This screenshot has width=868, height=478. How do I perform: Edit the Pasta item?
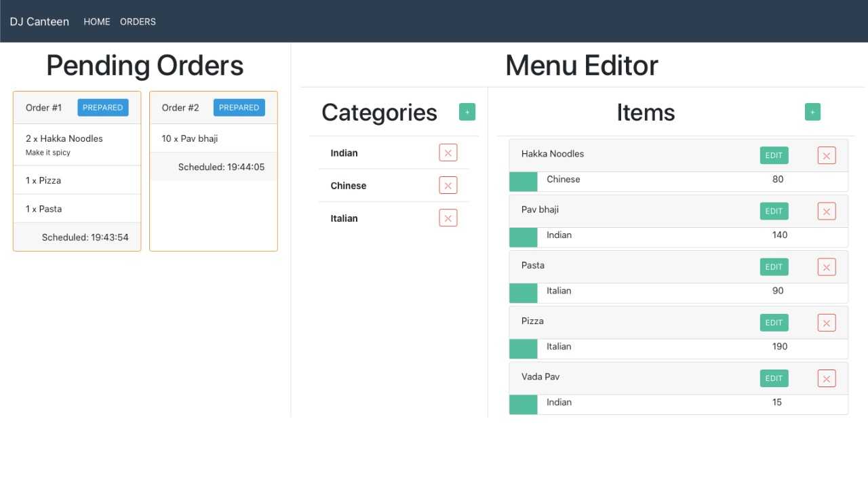point(774,267)
